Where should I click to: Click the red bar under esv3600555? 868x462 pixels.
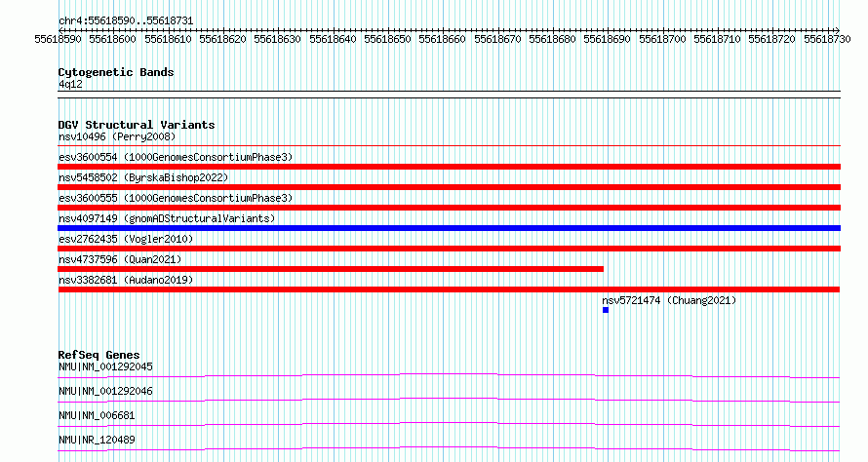(x=449, y=208)
